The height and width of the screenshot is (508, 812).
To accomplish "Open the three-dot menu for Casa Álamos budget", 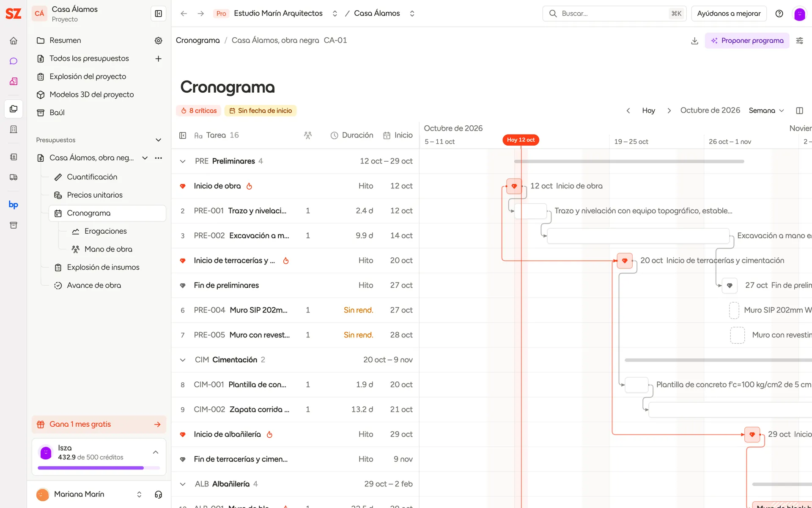I will [x=159, y=158].
